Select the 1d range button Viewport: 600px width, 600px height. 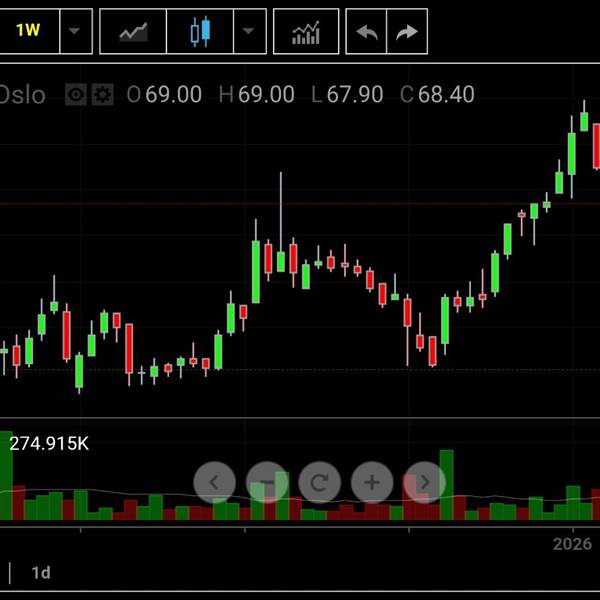pyautogui.click(x=41, y=573)
